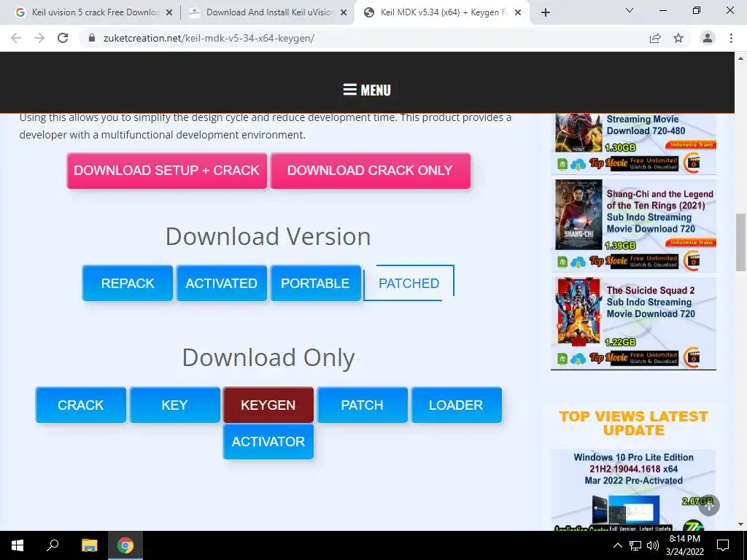
Task: Open the Windows Start menu
Action: coord(18,545)
